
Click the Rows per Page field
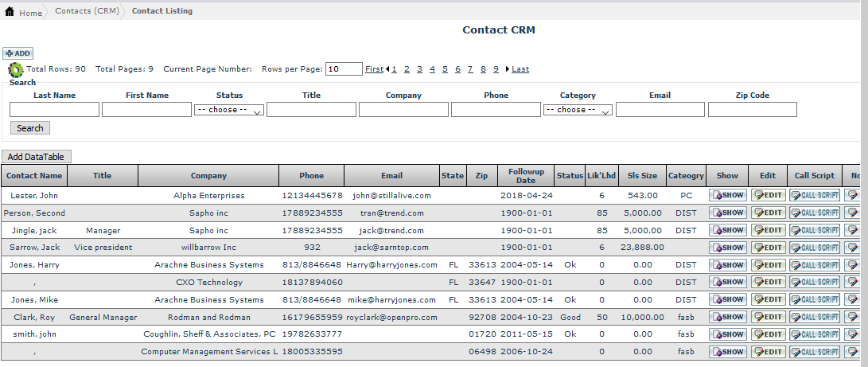[344, 69]
